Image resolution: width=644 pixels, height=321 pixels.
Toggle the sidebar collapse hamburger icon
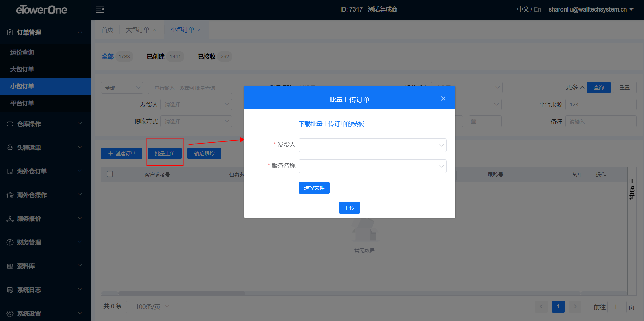[100, 9]
